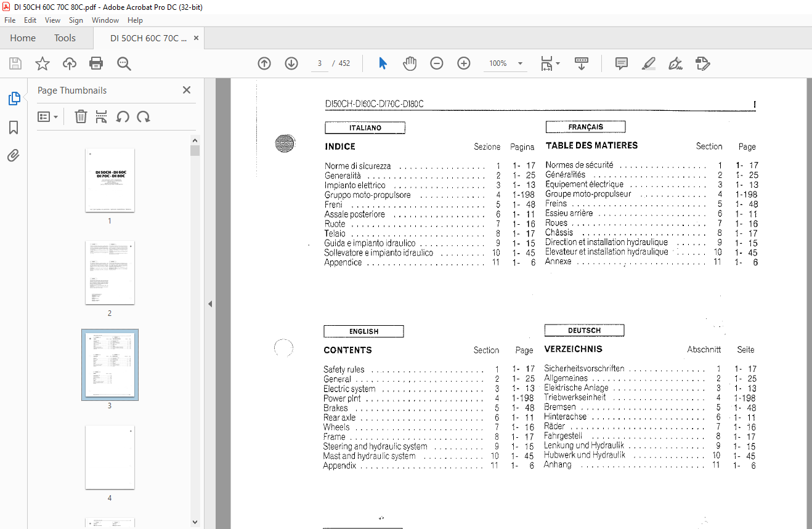The width and height of the screenshot is (812, 529).
Task: Activate the hand pan tool
Action: point(410,63)
